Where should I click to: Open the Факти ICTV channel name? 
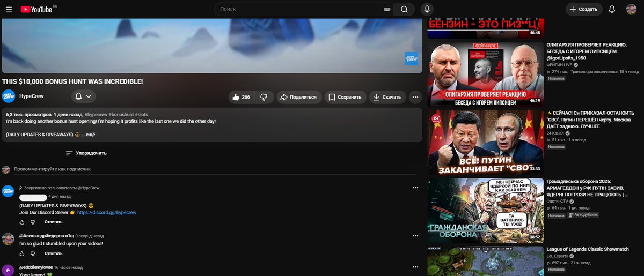point(558,201)
